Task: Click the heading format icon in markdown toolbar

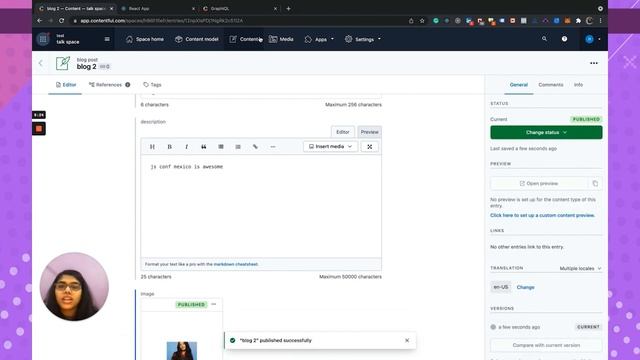Action: [x=152, y=147]
